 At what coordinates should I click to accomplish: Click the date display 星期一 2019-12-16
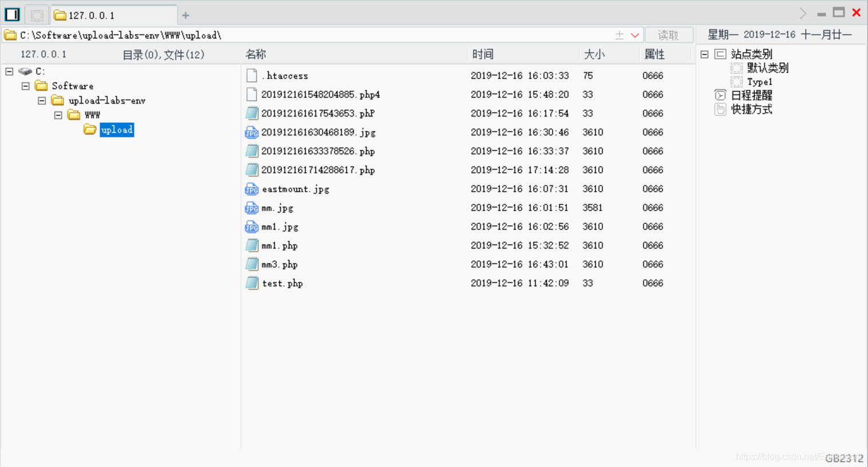coord(751,35)
